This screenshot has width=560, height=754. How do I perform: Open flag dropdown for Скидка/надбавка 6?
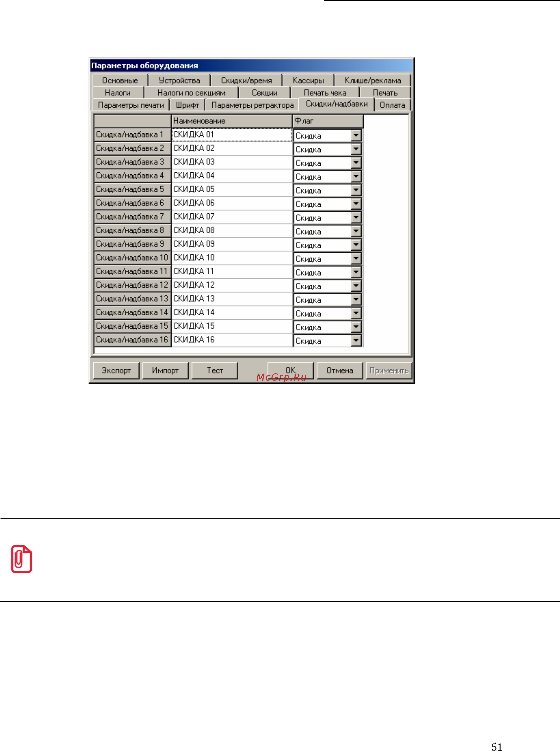(356, 204)
